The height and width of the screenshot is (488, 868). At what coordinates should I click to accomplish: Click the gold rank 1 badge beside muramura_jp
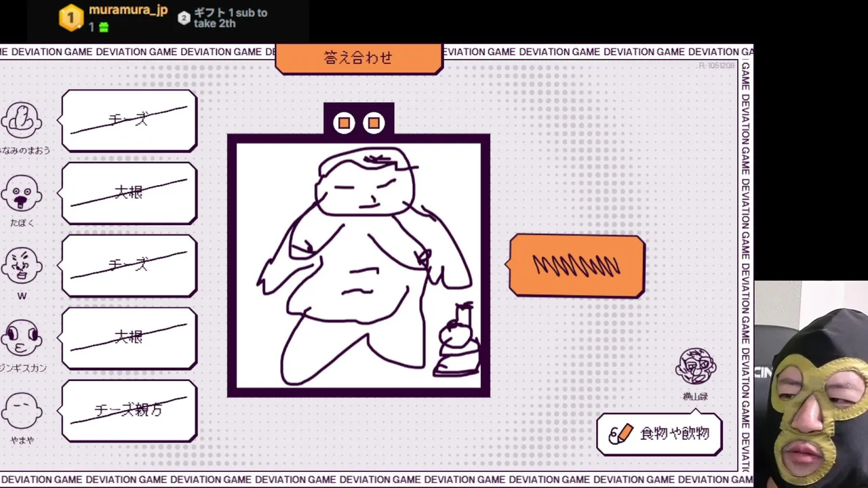pos(71,18)
